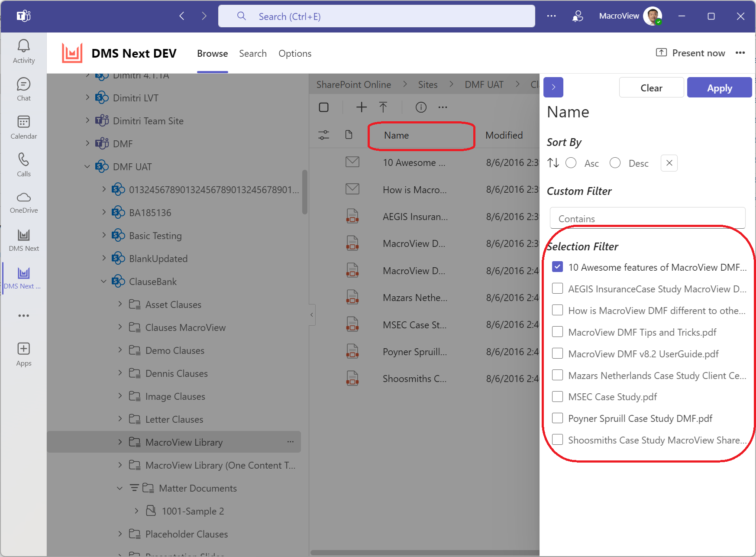Click DMF UAT in the breadcrumb
The height and width of the screenshot is (557, 756).
pyautogui.click(x=484, y=84)
